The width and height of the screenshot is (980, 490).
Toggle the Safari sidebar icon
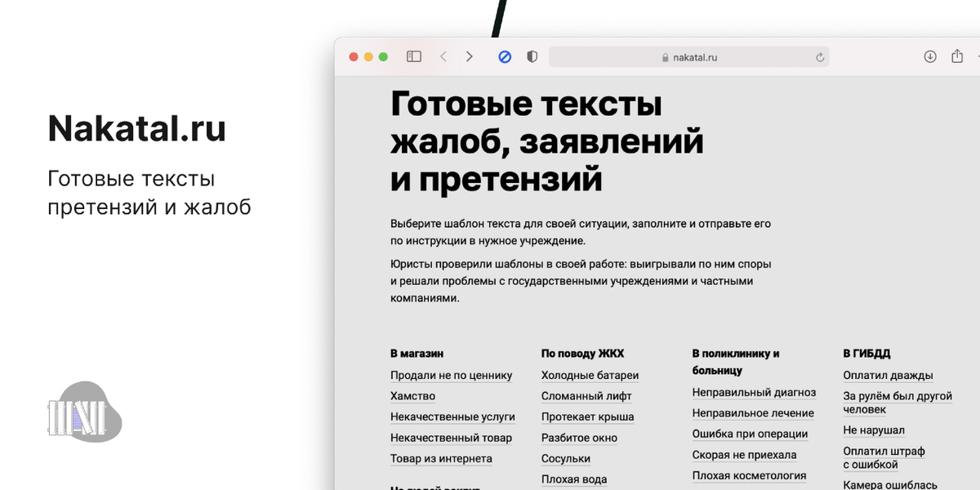(x=414, y=57)
